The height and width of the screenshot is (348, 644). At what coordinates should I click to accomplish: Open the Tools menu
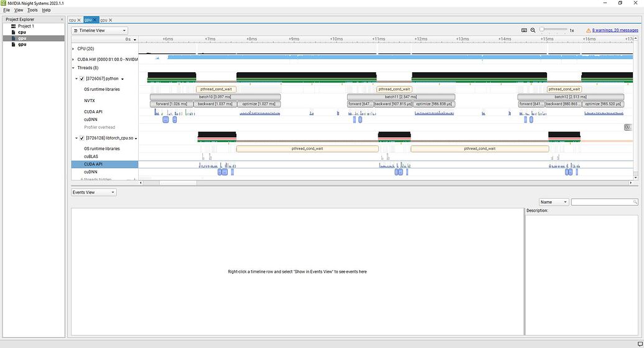32,11
